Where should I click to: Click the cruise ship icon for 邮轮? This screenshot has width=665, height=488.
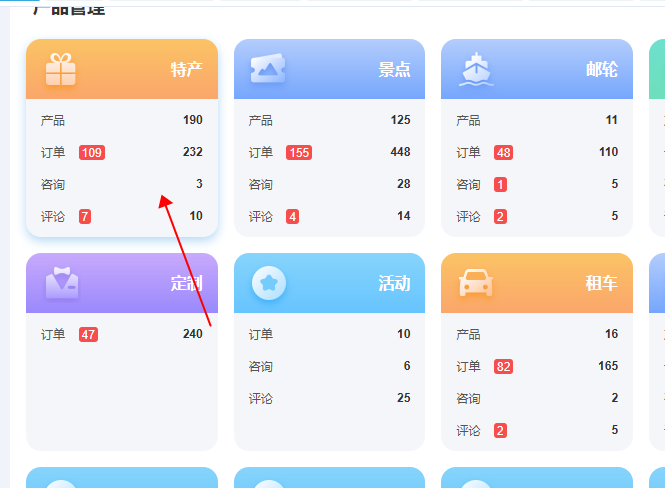point(476,69)
